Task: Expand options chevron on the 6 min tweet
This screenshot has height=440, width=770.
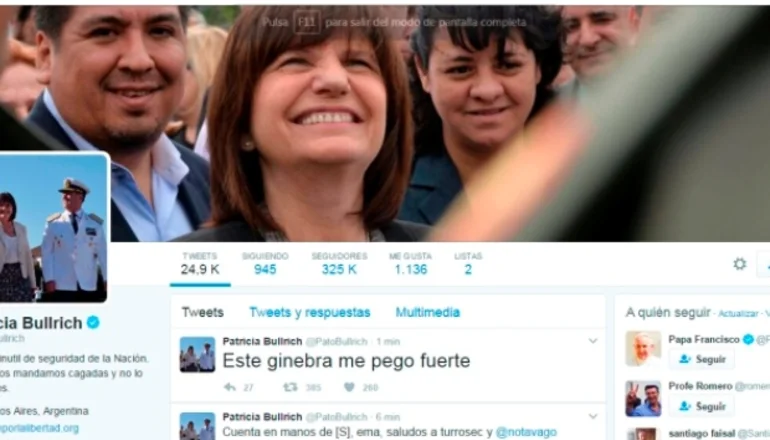Action: point(593,416)
